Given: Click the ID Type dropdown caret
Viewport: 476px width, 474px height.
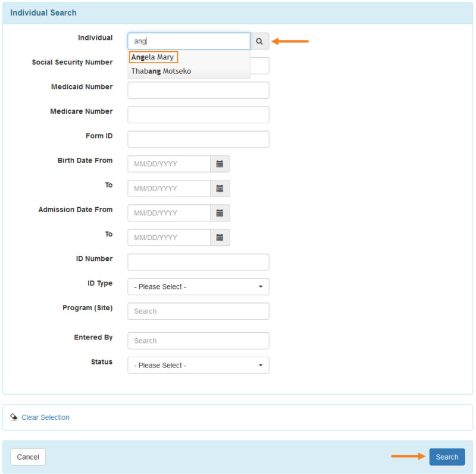Looking at the screenshot, I should click(x=262, y=286).
